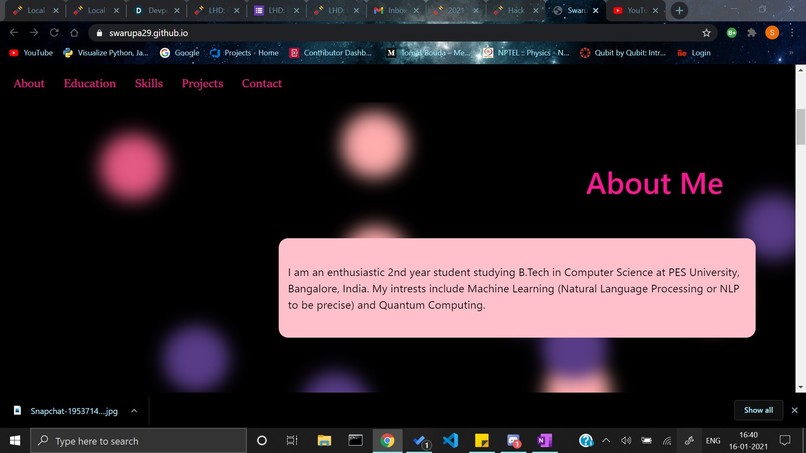Image resolution: width=806 pixels, height=453 pixels.
Task: Open Qubit by Qubit bookmark
Action: pos(622,52)
